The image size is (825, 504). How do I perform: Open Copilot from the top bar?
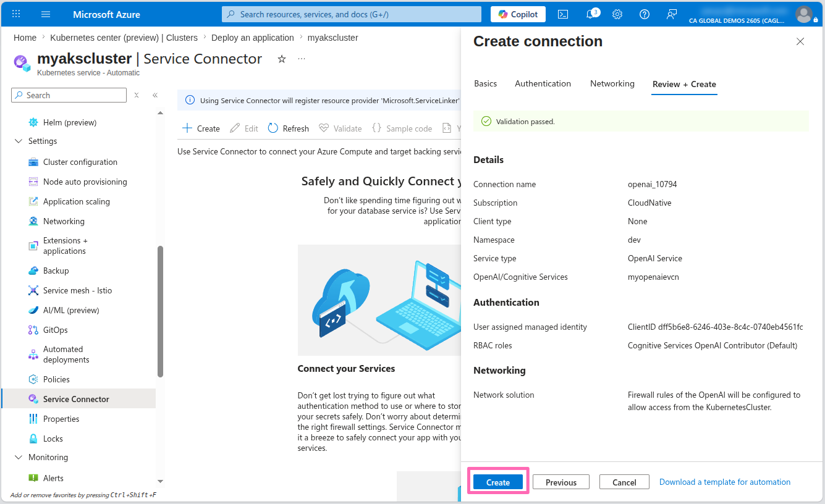tap(518, 14)
